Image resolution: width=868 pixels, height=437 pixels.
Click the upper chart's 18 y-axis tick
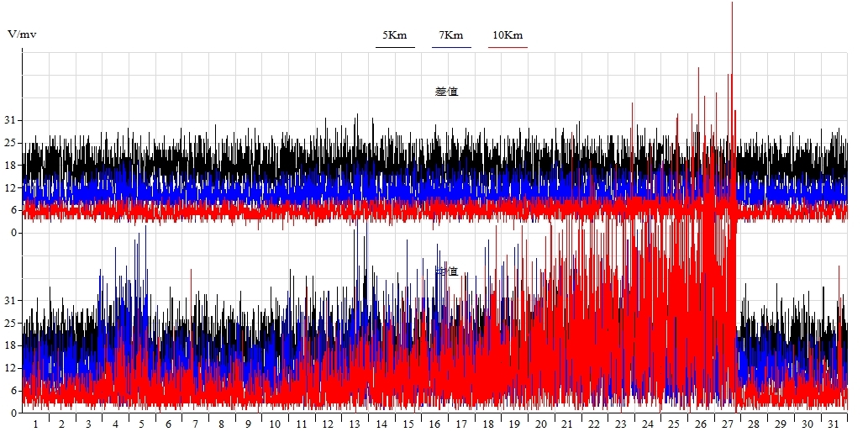click(x=11, y=166)
